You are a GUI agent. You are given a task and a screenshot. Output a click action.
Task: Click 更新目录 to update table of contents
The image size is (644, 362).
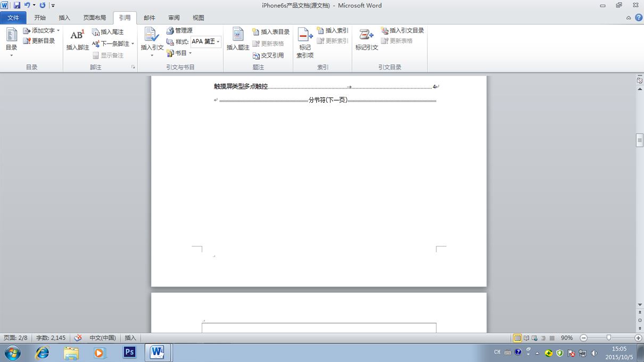[39, 41]
